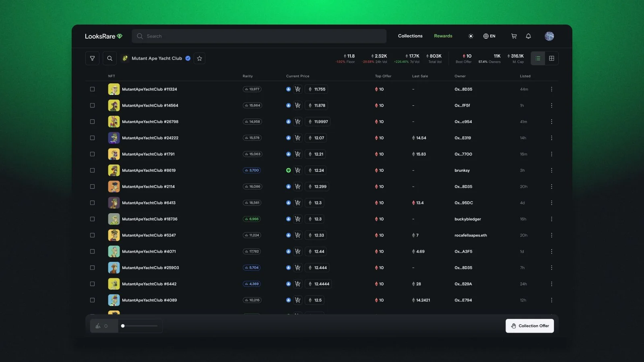The height and width of the screenshot is (362, 644).
Task: Sort by Current Price column header
Action: (298, 76)
